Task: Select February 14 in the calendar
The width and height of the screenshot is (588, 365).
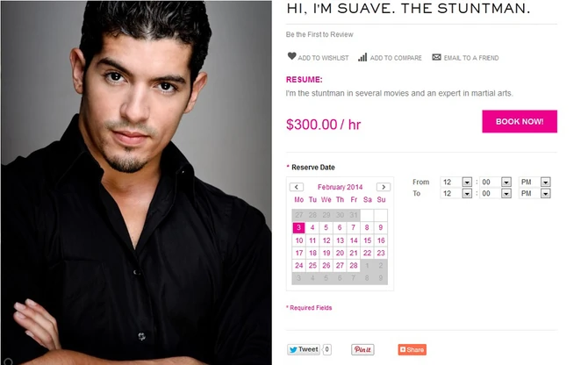Action: [354, 240]
